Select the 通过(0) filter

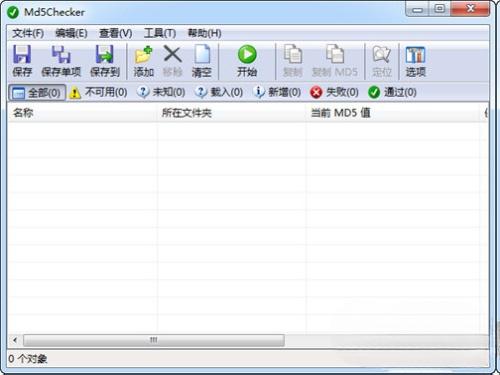tap(392, 92)
